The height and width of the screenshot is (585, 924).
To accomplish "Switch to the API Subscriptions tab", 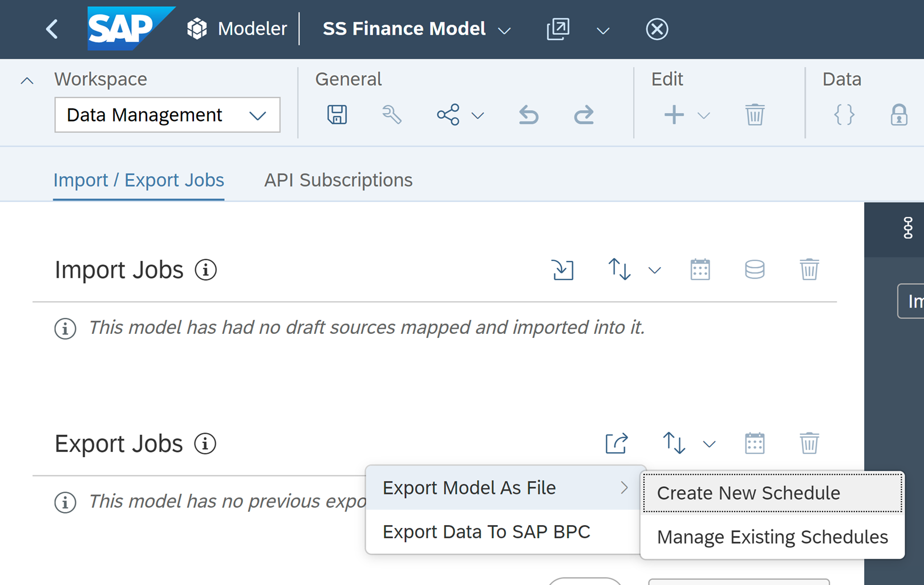I will tap(338, 180).
